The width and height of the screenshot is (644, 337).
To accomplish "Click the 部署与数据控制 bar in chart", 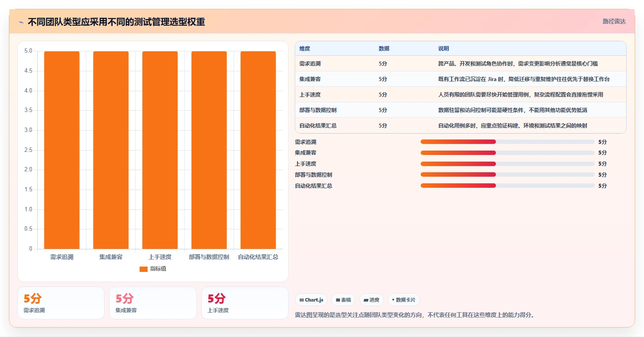I will click(x=209, y=150).
